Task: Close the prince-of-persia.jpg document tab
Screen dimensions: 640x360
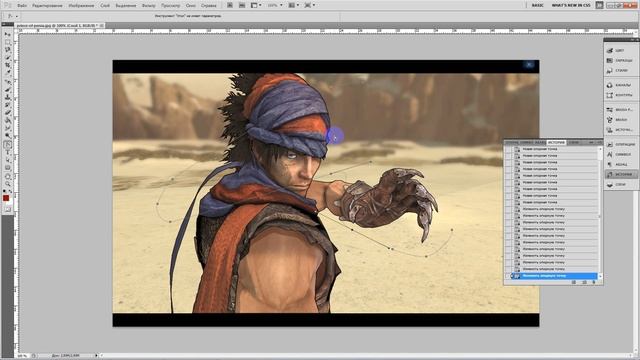Action: (102, 25)
